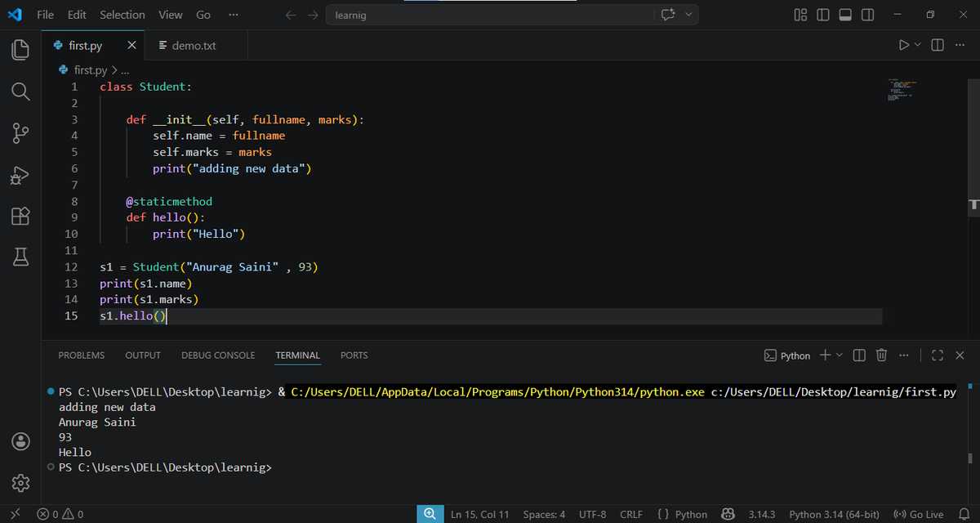Screen dimensions: 980x523
Task: Change Spaces: 4 indentation setting
Action: [x=544, y=514]
